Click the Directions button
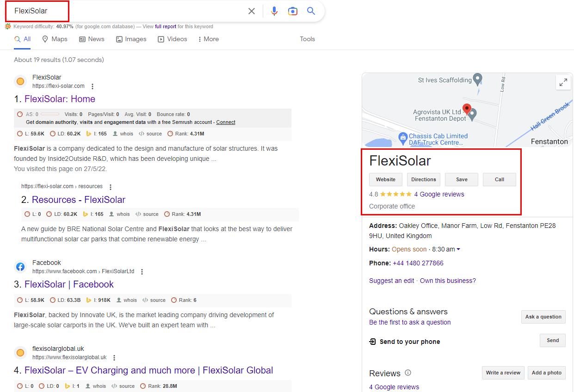Viewport: 574px width, 392px height. (x=424, y=179)
